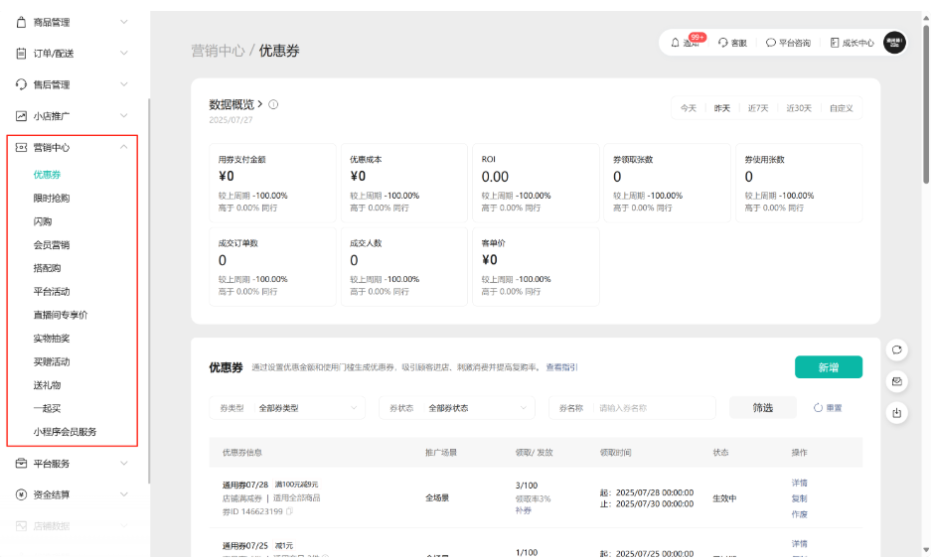Click the green 新增 button
This screenshot has height=560, width=932.
[828, 367]
